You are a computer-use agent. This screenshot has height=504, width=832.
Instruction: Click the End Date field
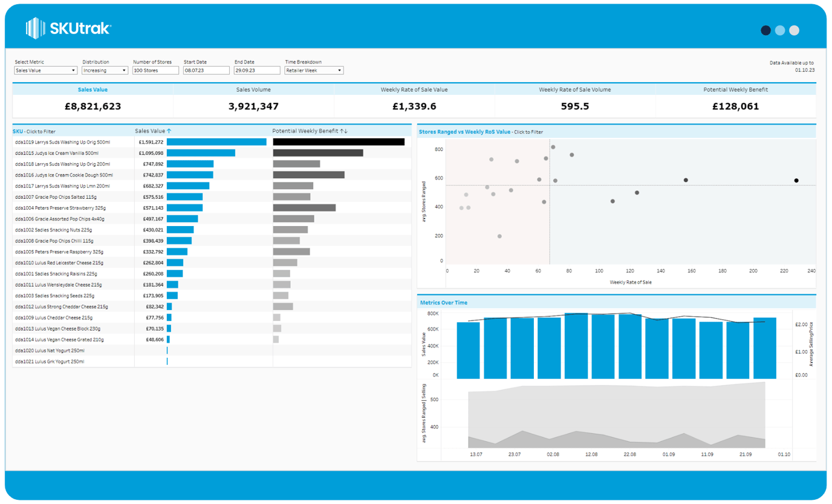(x=257, y=70)
